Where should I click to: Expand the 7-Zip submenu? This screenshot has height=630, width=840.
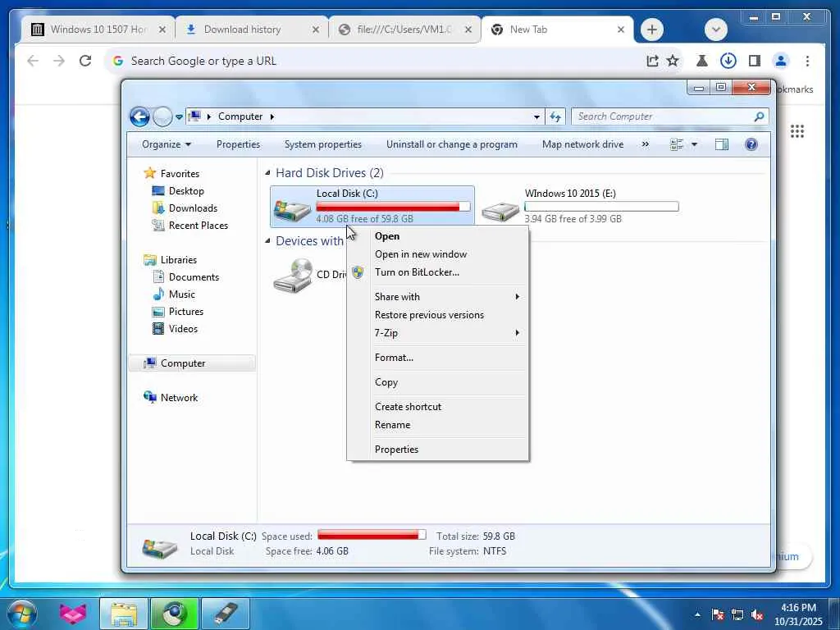[x=438, y=333]
